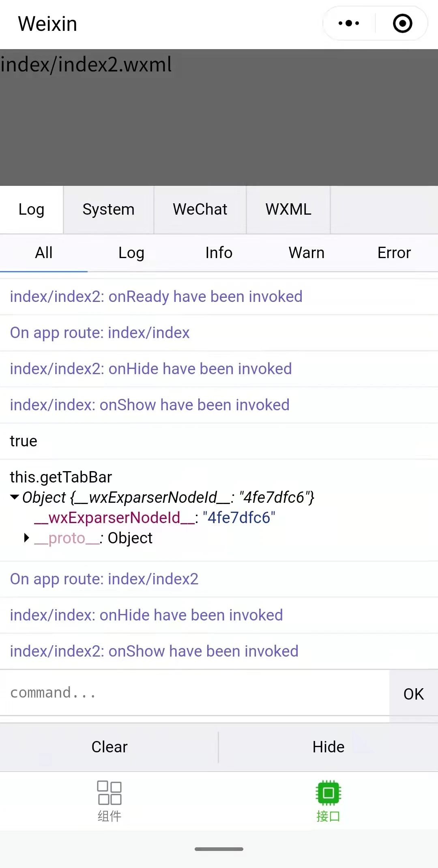This screenshot has width=438, height=868.
Task: Select the 'On app route: index/index2' log line
Action: (219, 579)
